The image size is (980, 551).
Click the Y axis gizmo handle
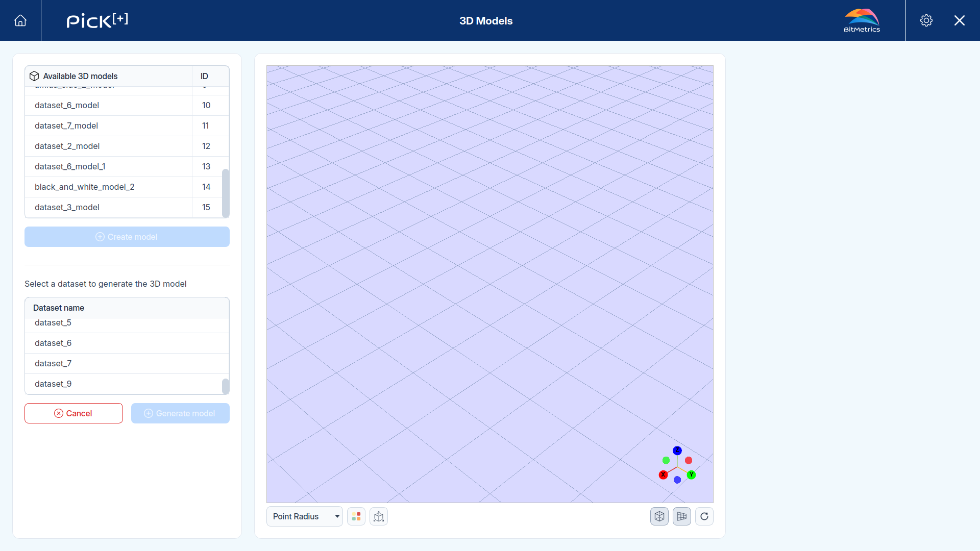pyautogui.click(x=692, y=474)
